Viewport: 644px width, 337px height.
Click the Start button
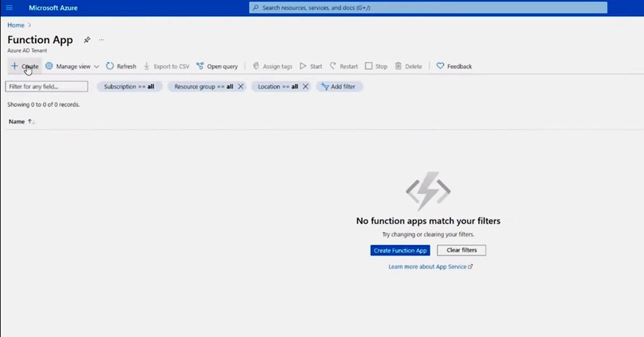[x=311, y=66]
